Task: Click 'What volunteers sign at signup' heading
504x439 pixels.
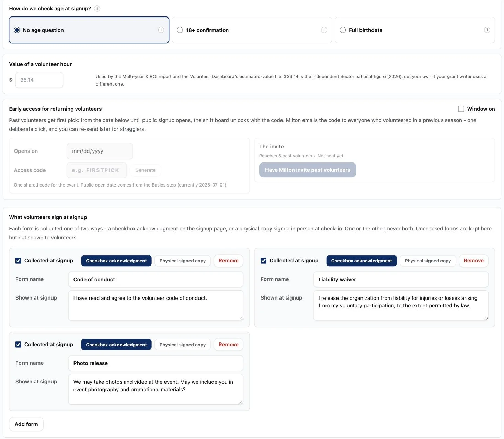Action: click(48, 217)
